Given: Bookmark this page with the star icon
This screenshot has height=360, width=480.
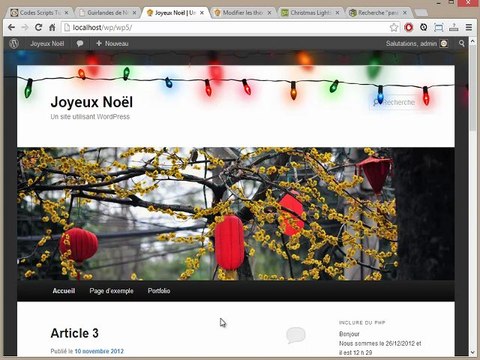Looking at the screenshot, I should click(394, 27).
